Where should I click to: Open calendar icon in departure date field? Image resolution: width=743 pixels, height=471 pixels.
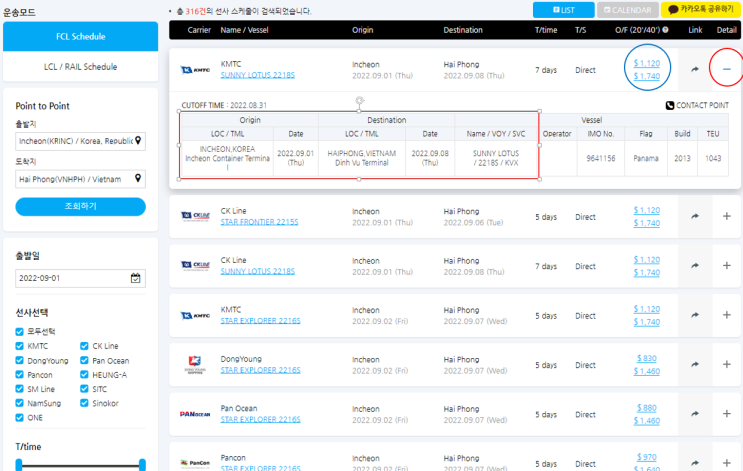136,278
